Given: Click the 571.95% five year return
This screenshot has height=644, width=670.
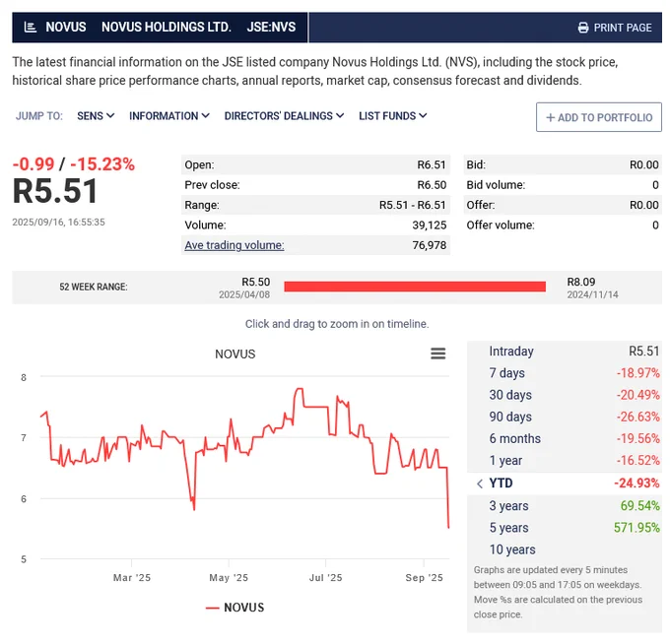Looking at the screenshot, I should point(636,528).
